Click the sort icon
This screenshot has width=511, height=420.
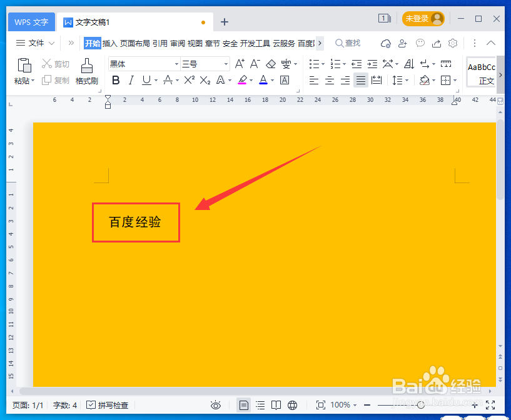(x=409, y=64)
